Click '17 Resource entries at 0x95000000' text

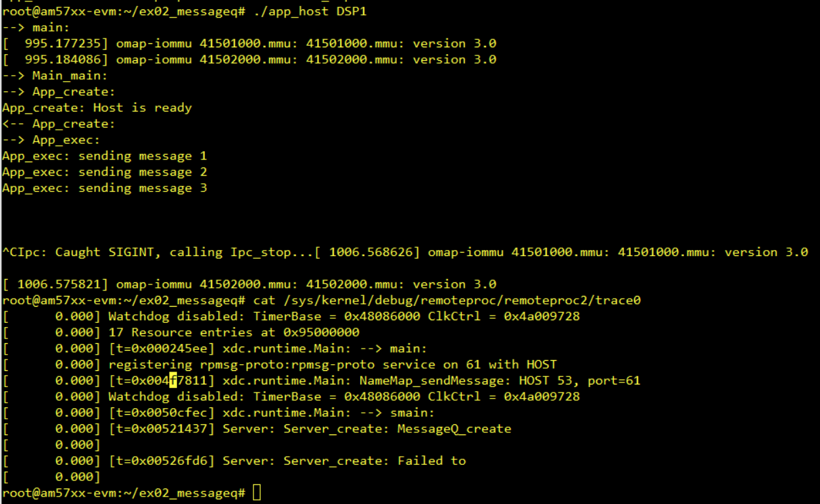click(234, 332)
